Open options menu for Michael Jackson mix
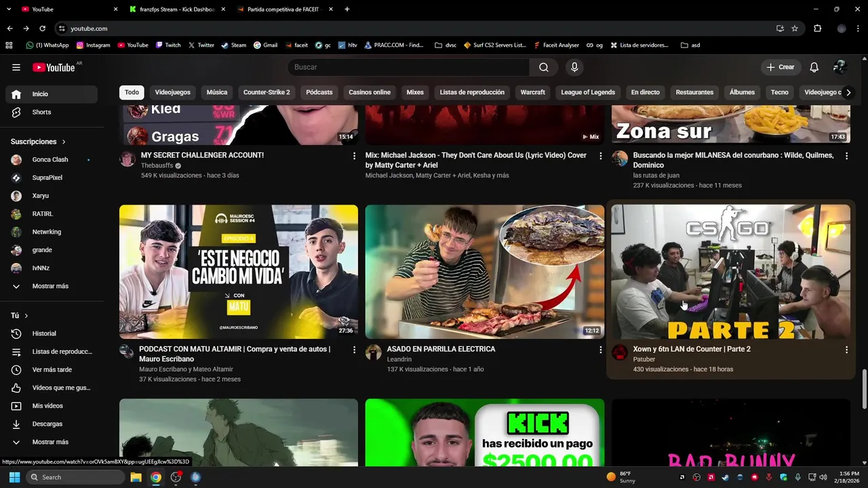The height and width of the screenshot is (488, 868). click(600, 156)
